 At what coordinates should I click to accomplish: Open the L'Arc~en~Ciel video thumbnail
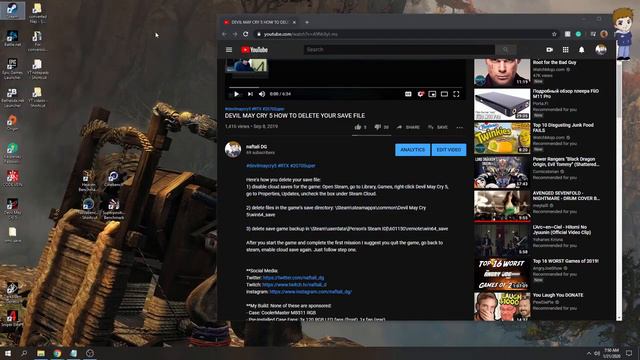click(x=502, y=240)
